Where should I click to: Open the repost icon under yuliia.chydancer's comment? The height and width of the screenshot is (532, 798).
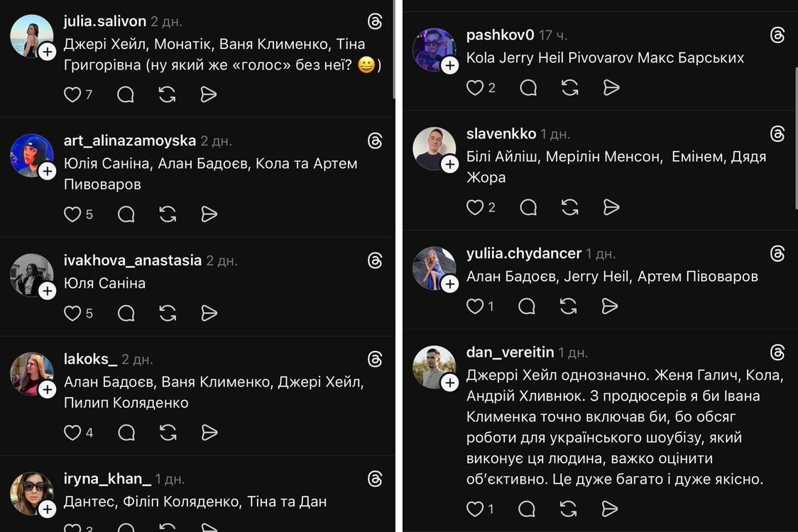click(568, 306)
